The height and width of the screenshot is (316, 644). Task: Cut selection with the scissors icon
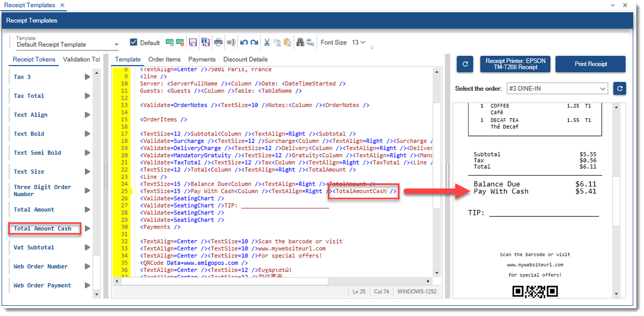pos(267,42)
